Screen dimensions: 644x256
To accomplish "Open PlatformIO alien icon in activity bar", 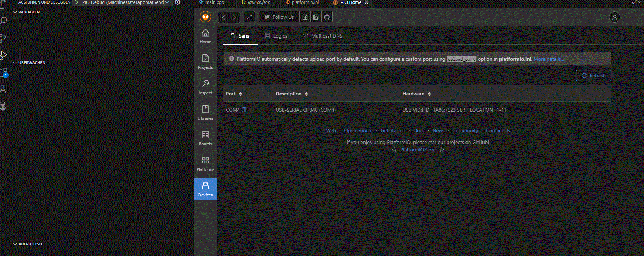I will pyautogui.click(x=3, y=106).
